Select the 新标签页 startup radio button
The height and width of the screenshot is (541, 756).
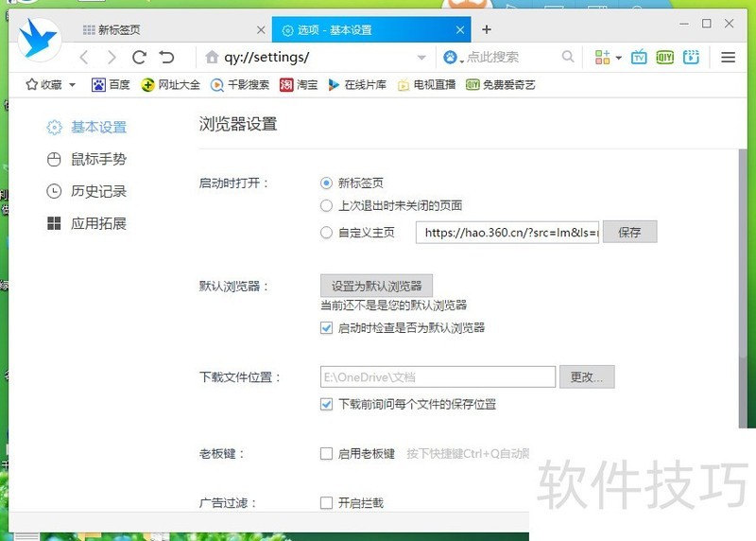click(x=326, y=183)
